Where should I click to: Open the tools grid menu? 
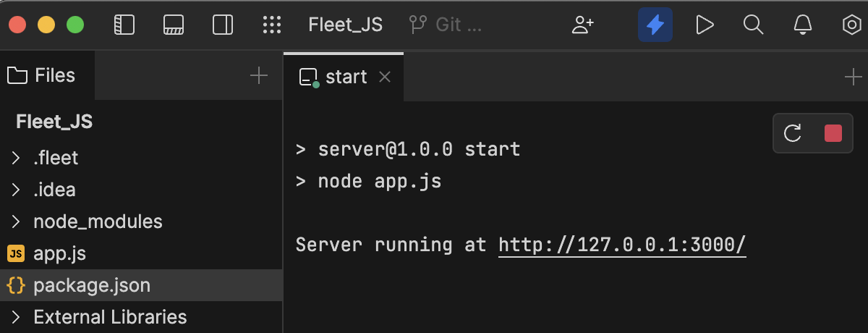pyautogui.click(x=271, y=25)
